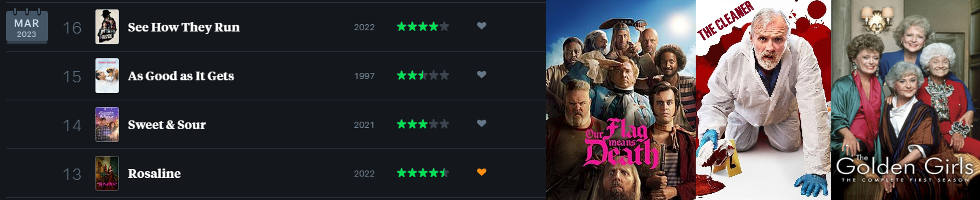Select the Our Flag Means Death poster
Viewport: 980px width, 200px height.
620,100
